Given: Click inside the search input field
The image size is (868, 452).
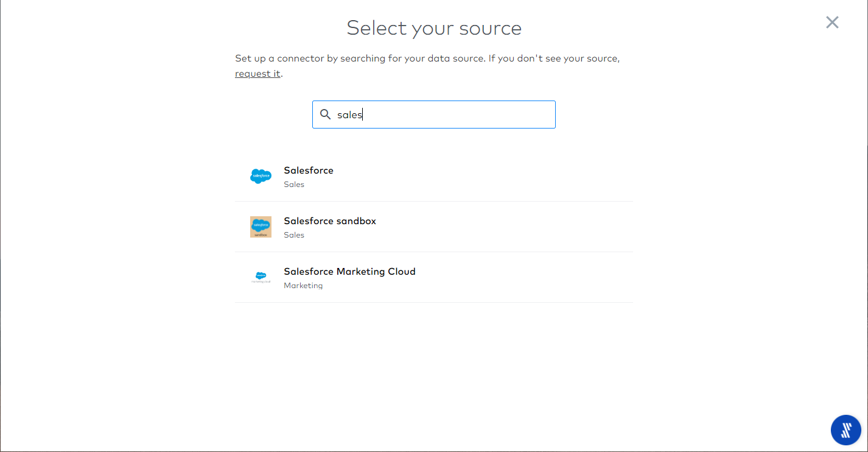Looking at the screenshot, I should click(x=433, y=115).
